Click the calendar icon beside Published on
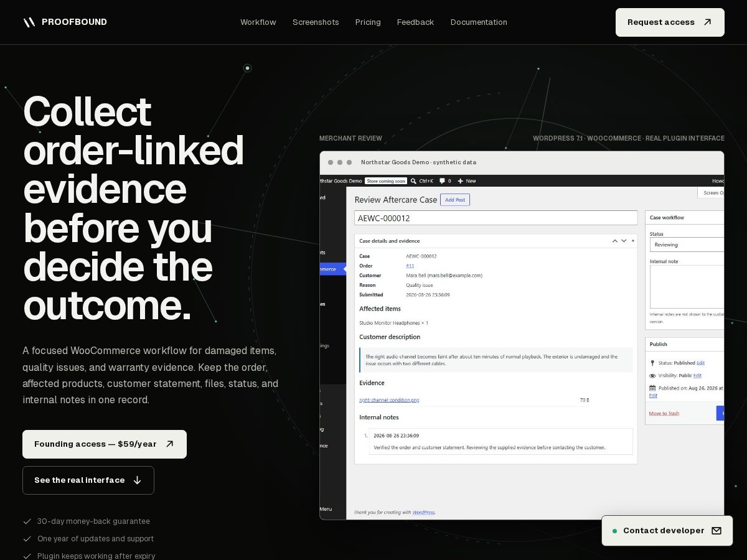Screen dimensions: 747x560 652,388
